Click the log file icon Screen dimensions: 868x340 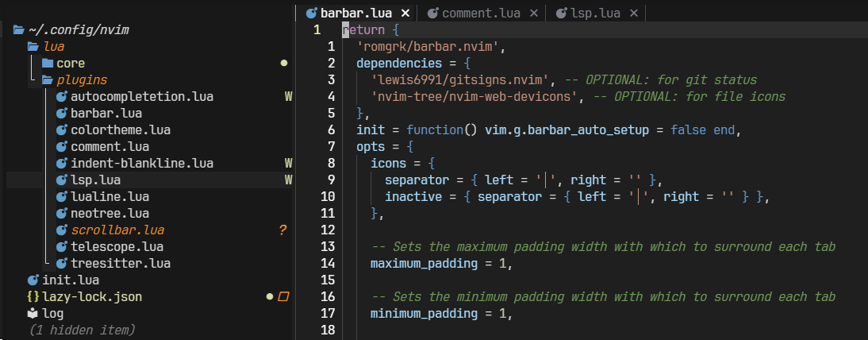coord(33,313)
